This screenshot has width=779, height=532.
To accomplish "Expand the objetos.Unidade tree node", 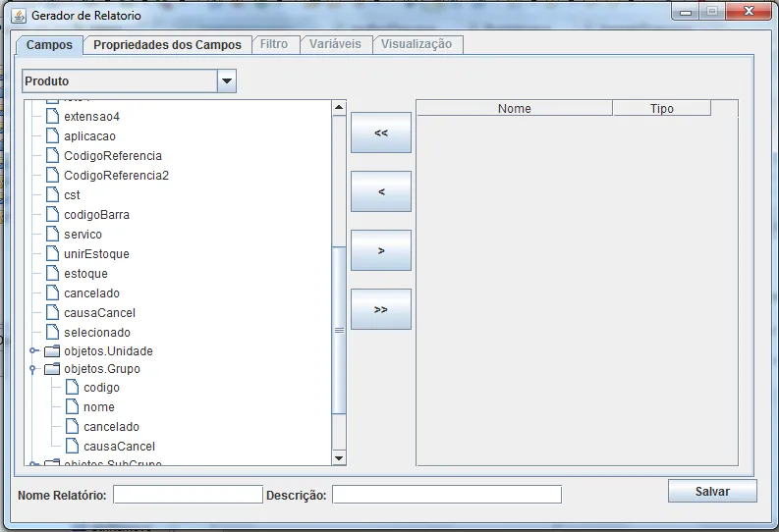I will click(32, 350).
